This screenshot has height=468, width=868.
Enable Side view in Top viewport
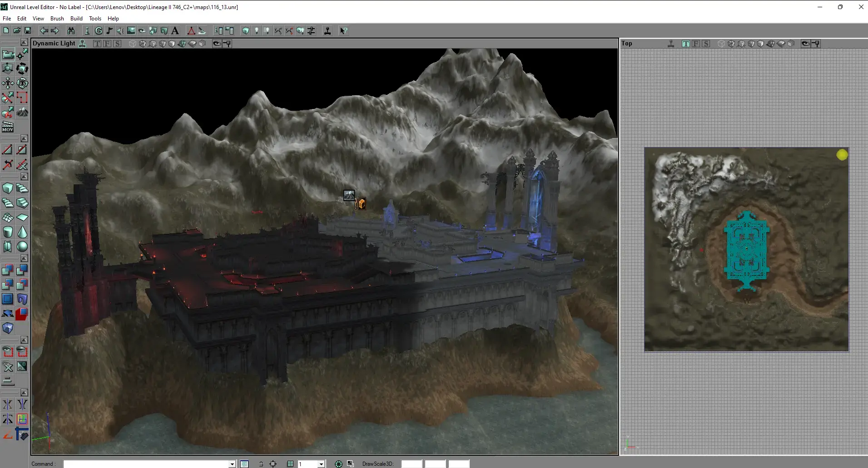pyautogui.click(x=706, y=44)
